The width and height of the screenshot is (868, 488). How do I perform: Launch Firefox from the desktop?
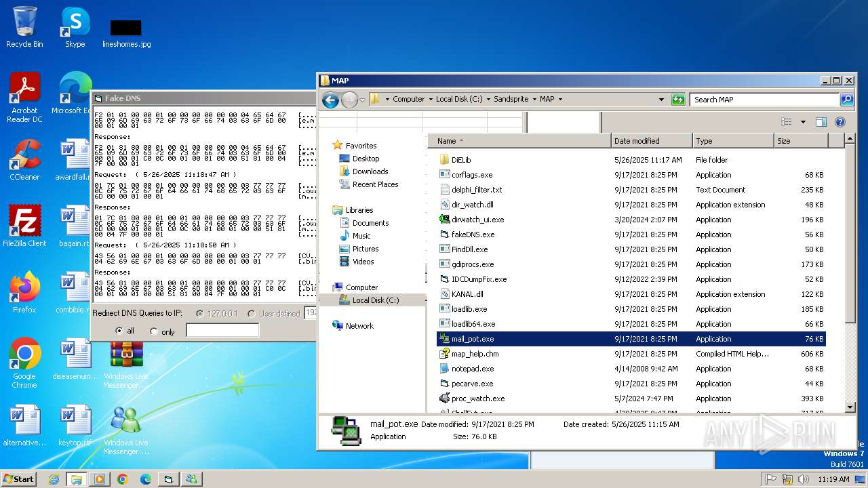tap(24, 293)
